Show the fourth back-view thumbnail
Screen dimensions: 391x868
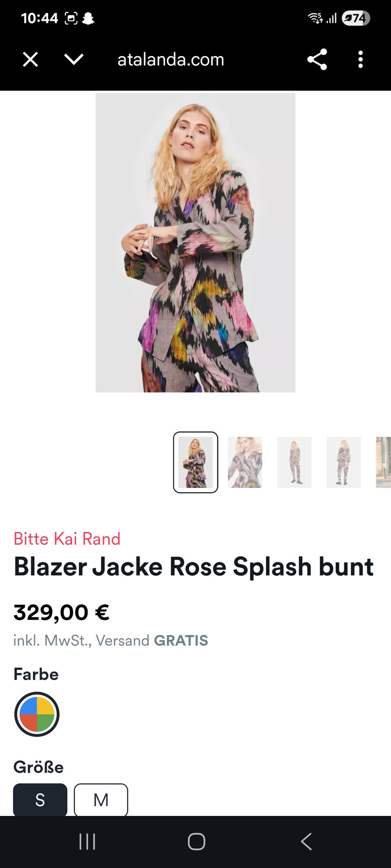pyautogui.click(x=344, y=462)
